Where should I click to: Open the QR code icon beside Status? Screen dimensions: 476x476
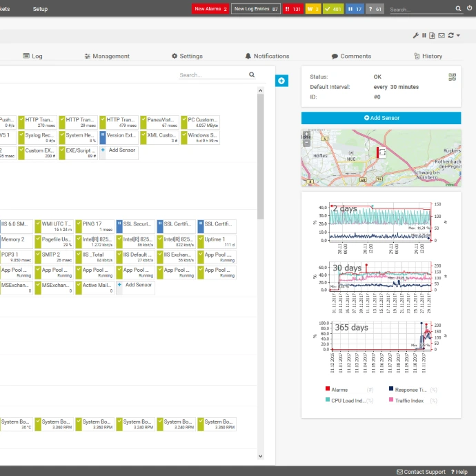click(x=453, y=77)
